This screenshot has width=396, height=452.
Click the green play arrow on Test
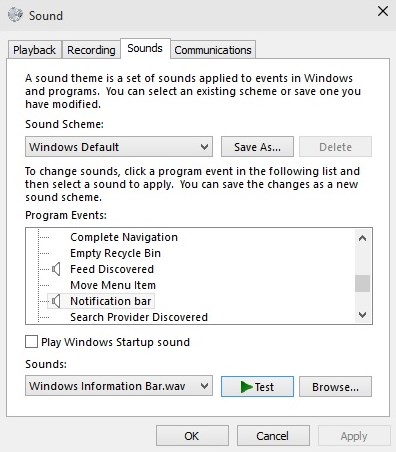click(246, 387)
